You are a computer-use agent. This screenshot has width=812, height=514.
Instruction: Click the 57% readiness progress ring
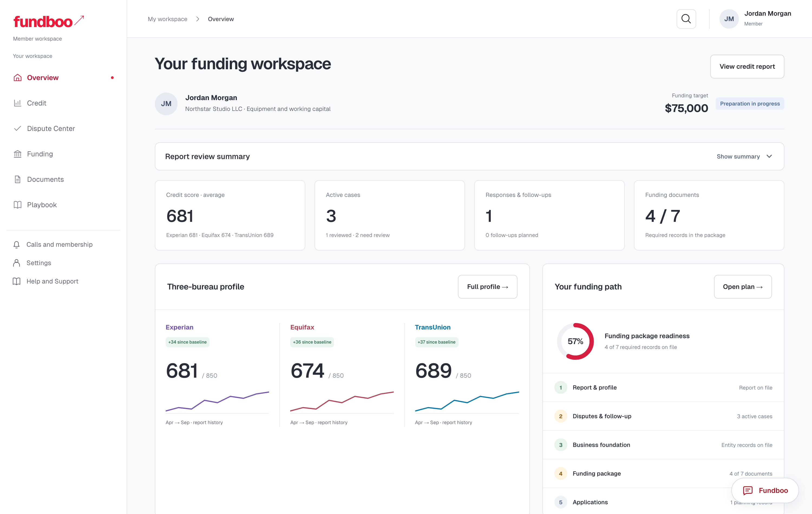575,341
